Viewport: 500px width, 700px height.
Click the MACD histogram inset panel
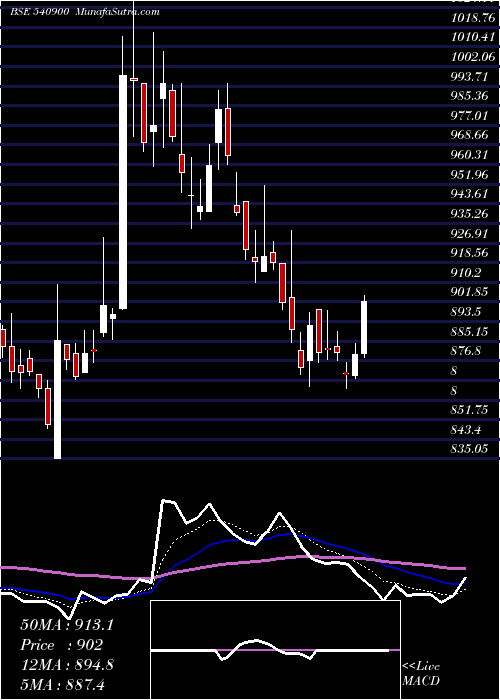coord(275,650)
